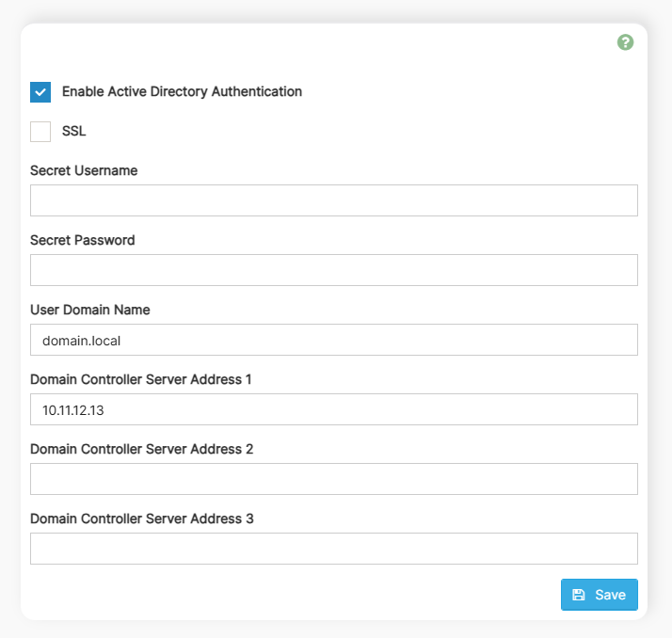672x638 pixels.
Task: Click the Domain Controller Server Address 1 label
Action: click(141, 379)
